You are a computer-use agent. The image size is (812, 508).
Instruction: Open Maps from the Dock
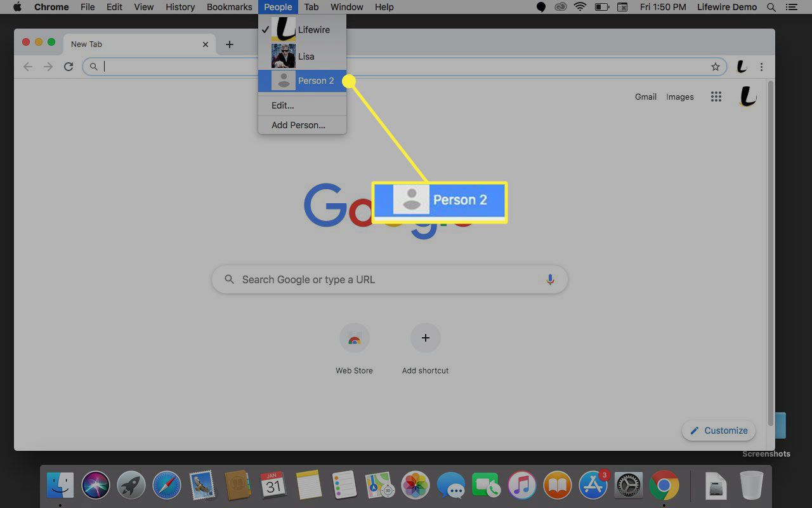coord(380,486)
